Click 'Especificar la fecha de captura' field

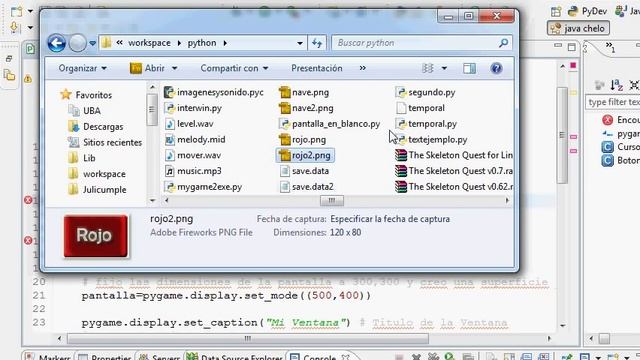[390, 219]
